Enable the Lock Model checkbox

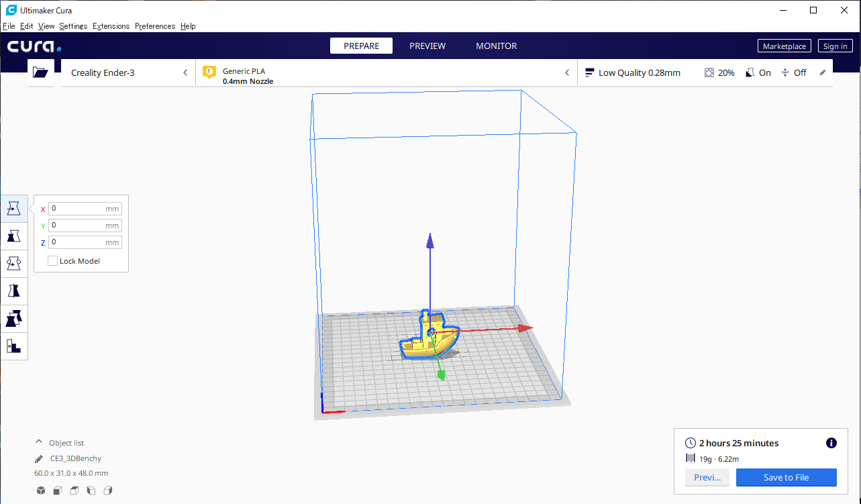[52, 261]
